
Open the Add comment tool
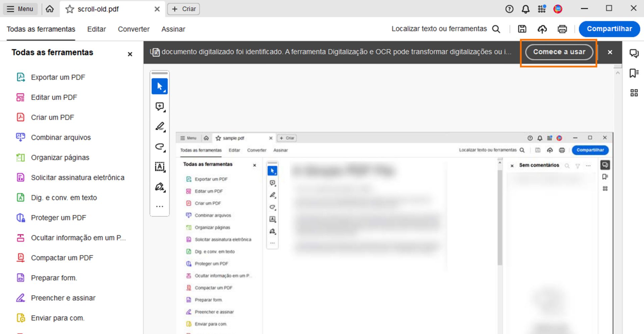point(159,106)
